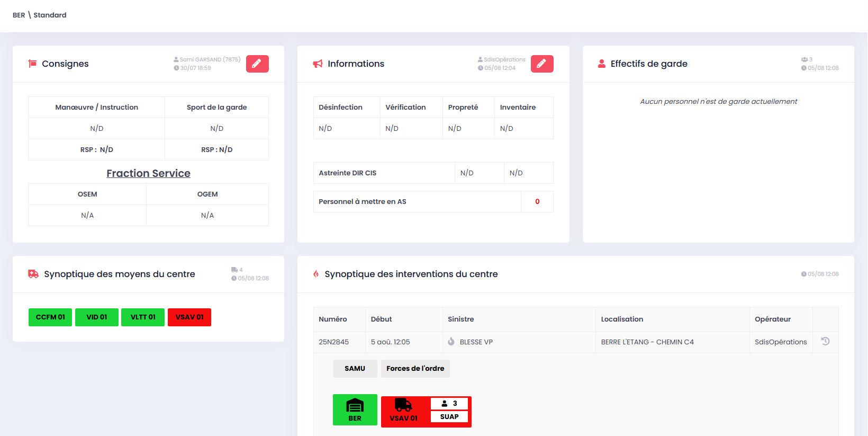This screenshot has height=436, width=868.
Task: Select the VID 01 vehicle button
Action: click(x=97, y=317)
